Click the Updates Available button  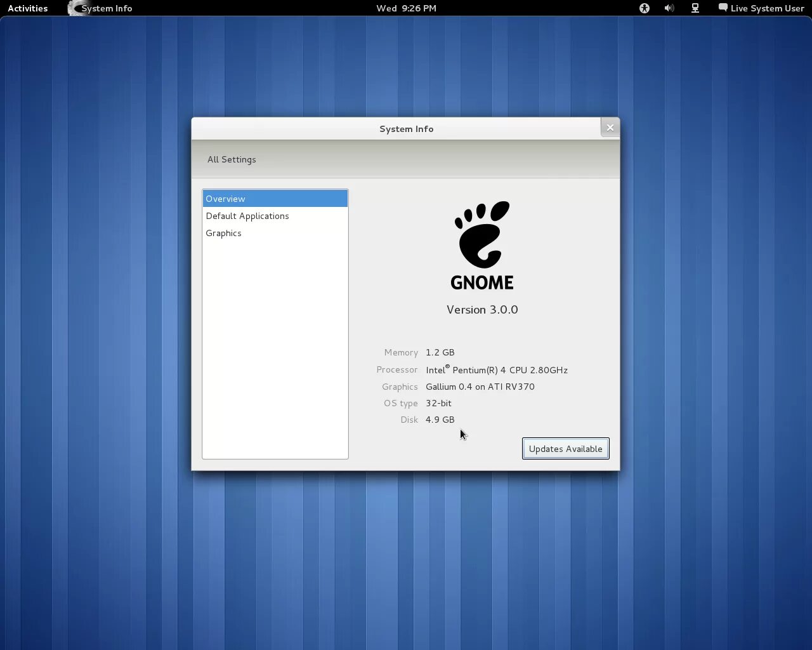(566, 449)
